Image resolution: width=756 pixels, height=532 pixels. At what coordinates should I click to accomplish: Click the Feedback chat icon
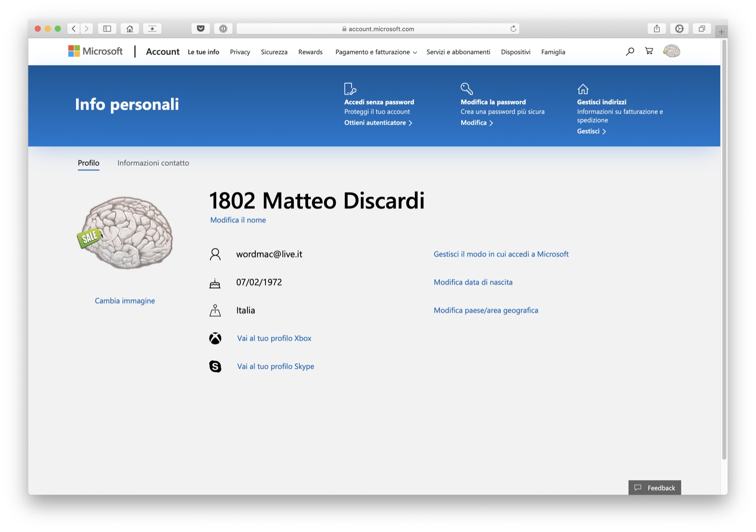638,488
